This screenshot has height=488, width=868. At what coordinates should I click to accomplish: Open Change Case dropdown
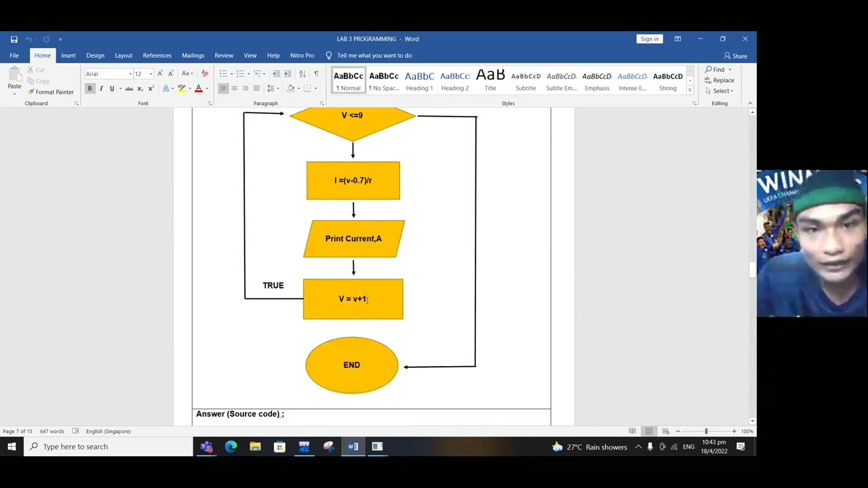point(187,74)
